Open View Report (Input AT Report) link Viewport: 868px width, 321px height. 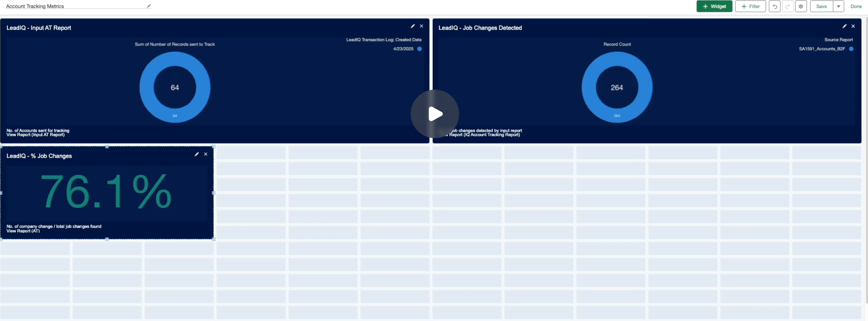[x=35, y=135]
